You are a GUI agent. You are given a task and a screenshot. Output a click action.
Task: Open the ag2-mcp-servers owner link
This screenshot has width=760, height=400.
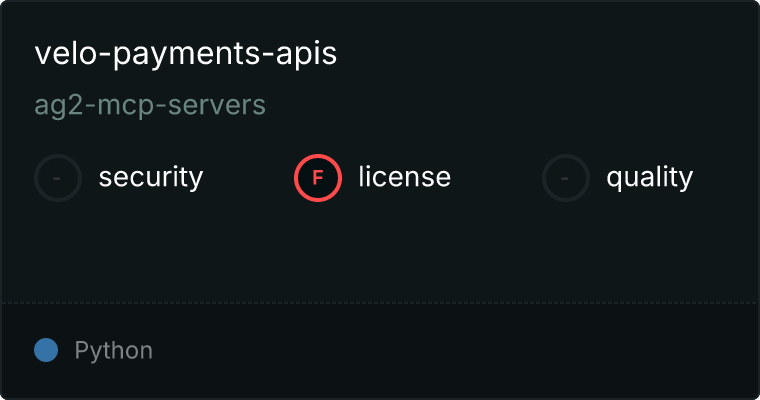coord(150,105)
